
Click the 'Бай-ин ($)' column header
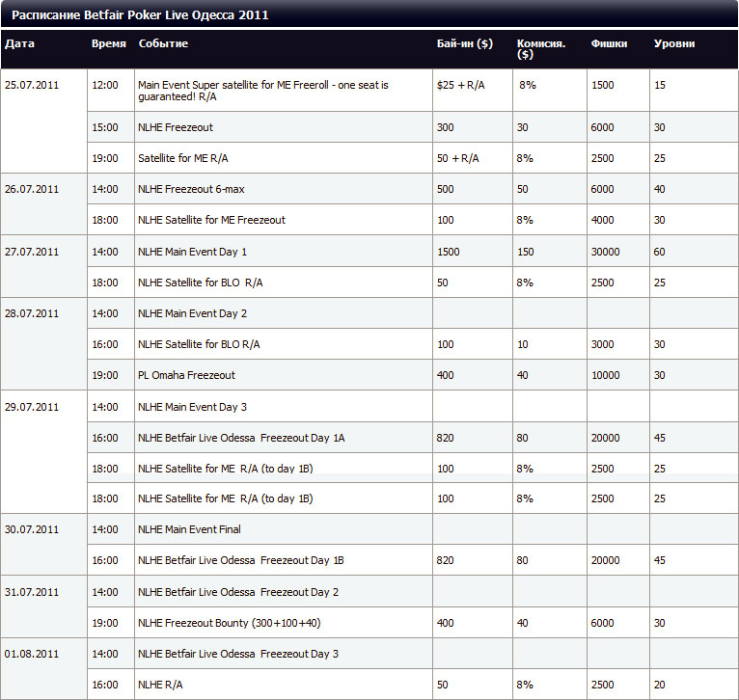click(x=465, y=43)
